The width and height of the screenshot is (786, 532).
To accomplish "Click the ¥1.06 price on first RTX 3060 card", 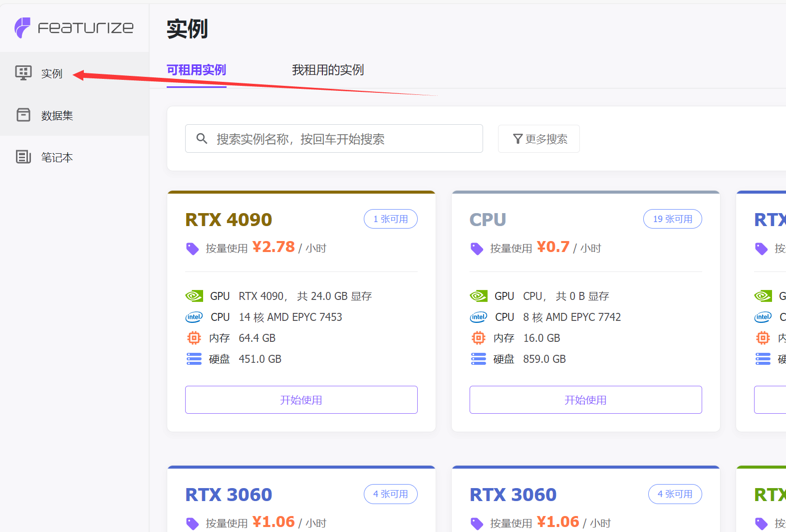I will (273, 522).
